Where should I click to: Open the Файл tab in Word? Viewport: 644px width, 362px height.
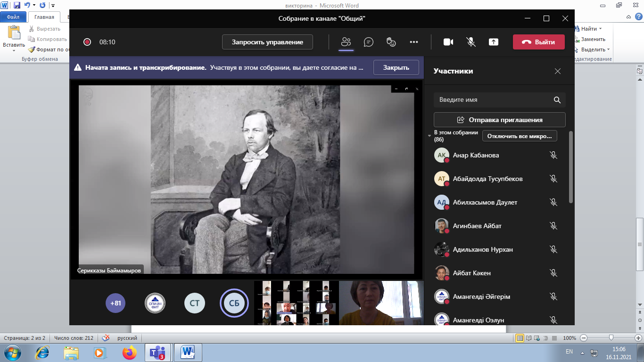(x=13, y=17)
